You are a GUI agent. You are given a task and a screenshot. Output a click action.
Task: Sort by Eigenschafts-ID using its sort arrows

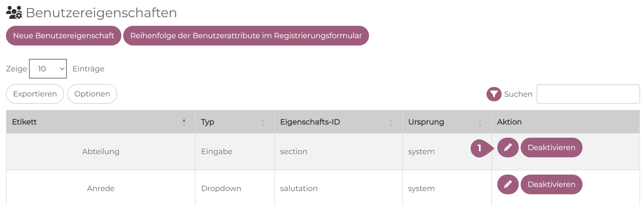coord(391,122)
